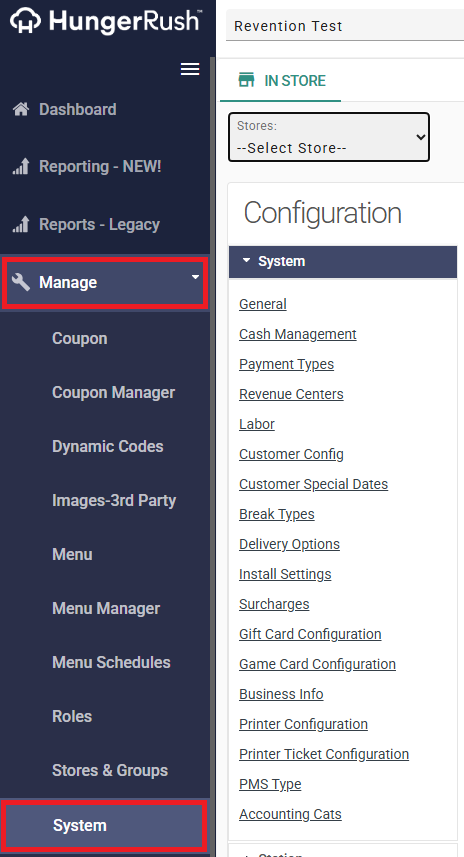Click the HungerRush cloud logo
Screen dimensions: 464x857
[x=25, y=21]
